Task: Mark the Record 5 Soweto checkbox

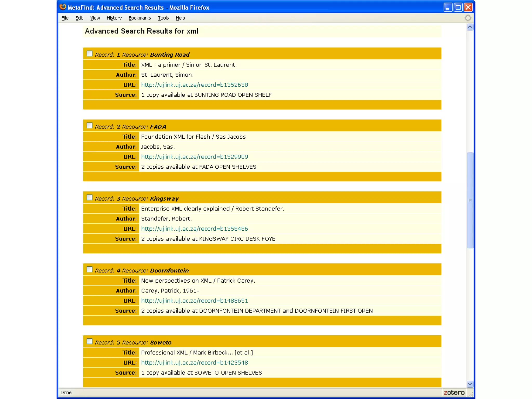Action: [90, 342]
